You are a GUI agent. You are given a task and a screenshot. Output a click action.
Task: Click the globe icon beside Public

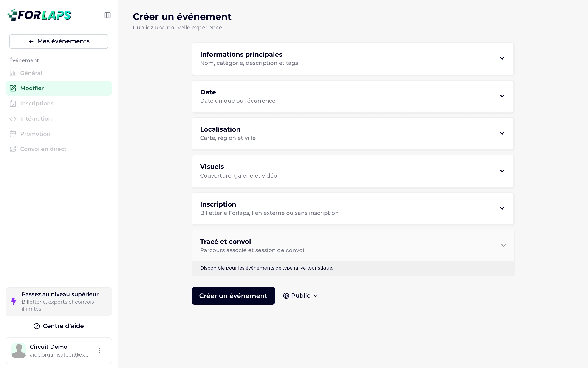[x=286, y=296]
